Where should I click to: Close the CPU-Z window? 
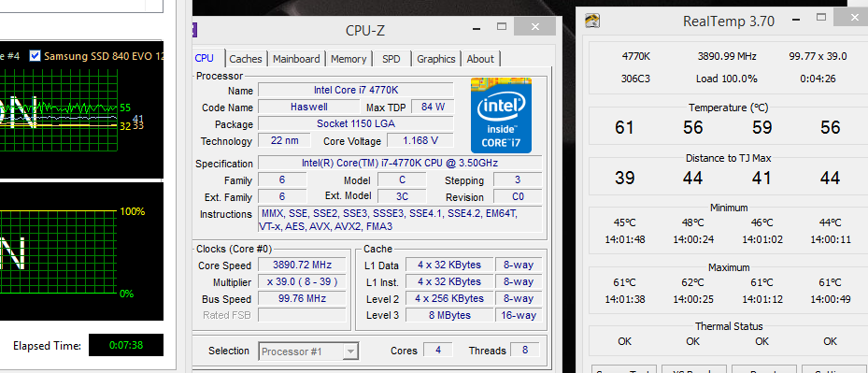pos(534,26)
